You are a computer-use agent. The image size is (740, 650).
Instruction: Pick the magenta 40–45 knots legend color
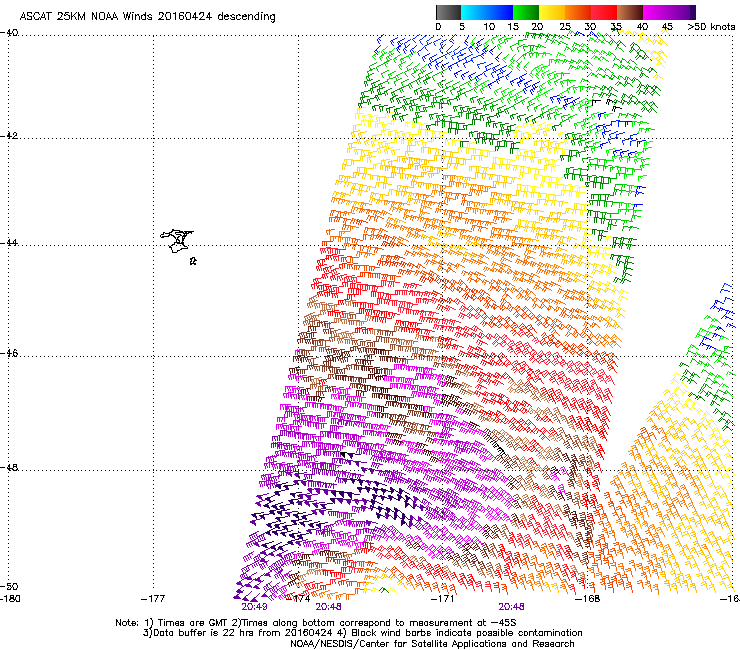point(656,12)
